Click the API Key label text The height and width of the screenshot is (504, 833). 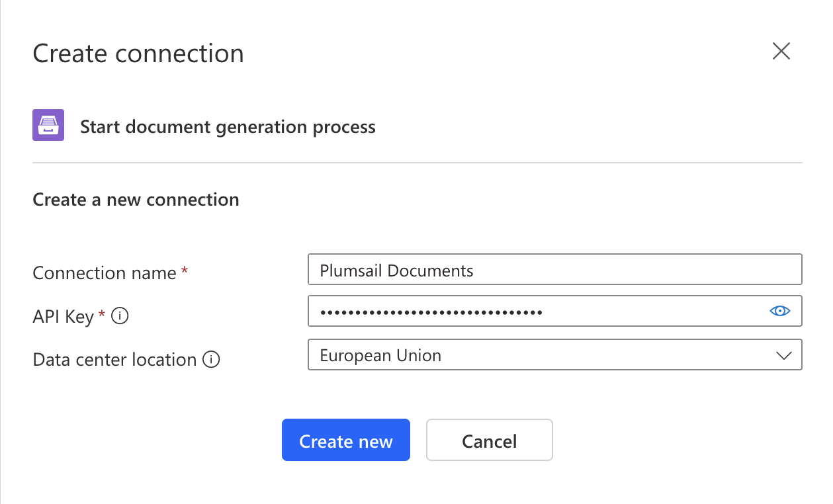click(64, 317)
